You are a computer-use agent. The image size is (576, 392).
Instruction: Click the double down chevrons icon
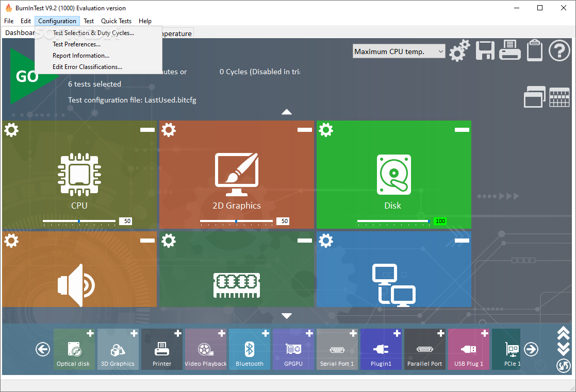(x=563, y=349)
